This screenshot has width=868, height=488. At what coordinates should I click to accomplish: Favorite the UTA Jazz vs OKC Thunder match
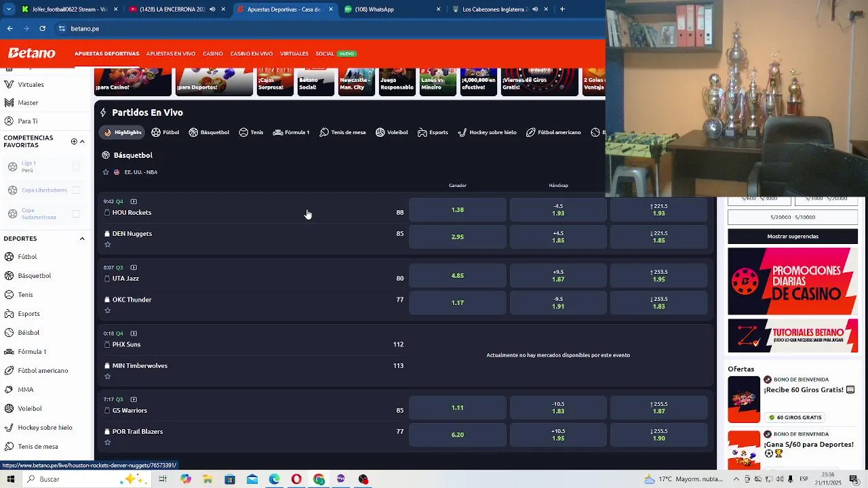pos(107,310)
